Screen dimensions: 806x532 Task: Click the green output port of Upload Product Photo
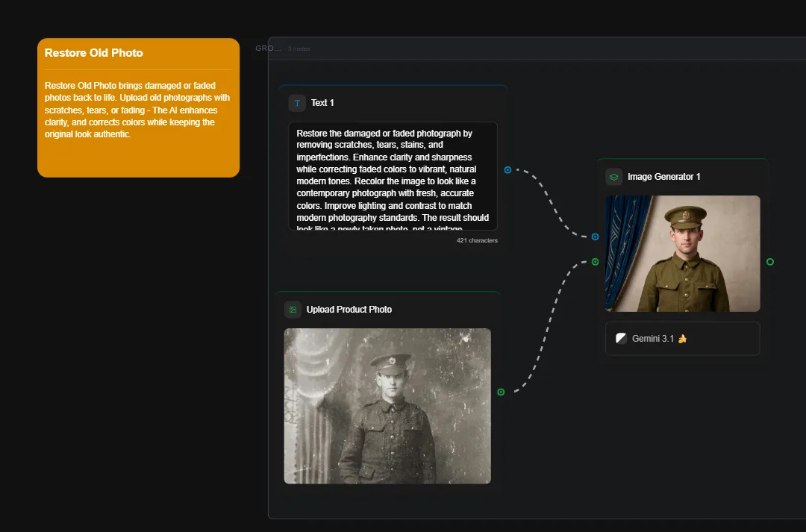pos(501,392)
